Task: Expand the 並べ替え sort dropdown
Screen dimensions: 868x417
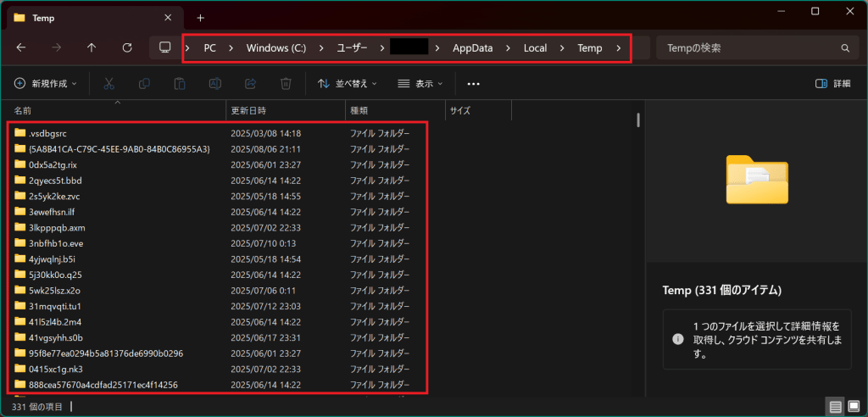Action: click(x=348, y=84)
